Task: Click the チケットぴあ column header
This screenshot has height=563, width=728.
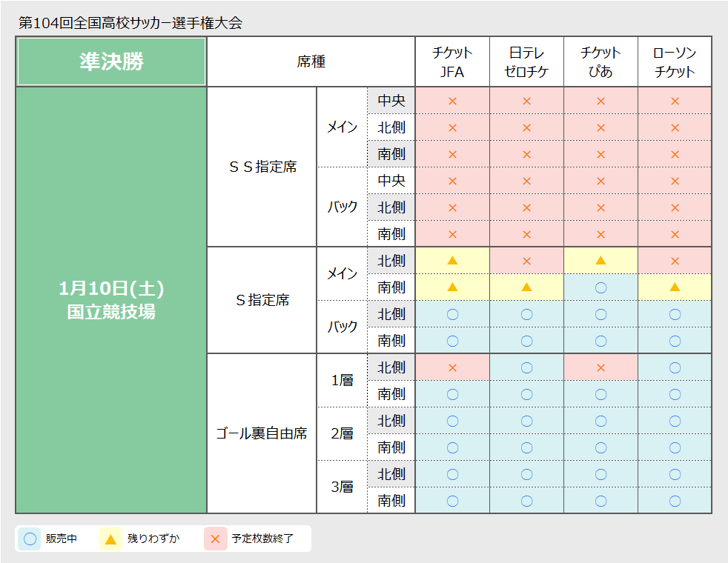Action: click(600, 61)
